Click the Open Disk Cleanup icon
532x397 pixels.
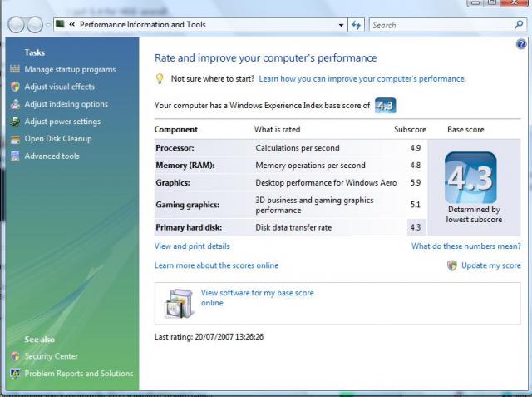[15, 139]
